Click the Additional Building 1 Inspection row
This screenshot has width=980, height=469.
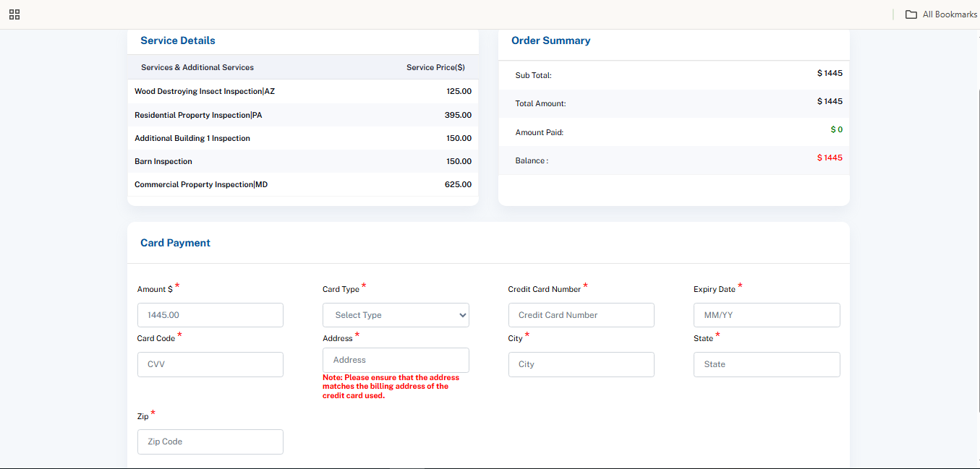(x=192, y=138)
